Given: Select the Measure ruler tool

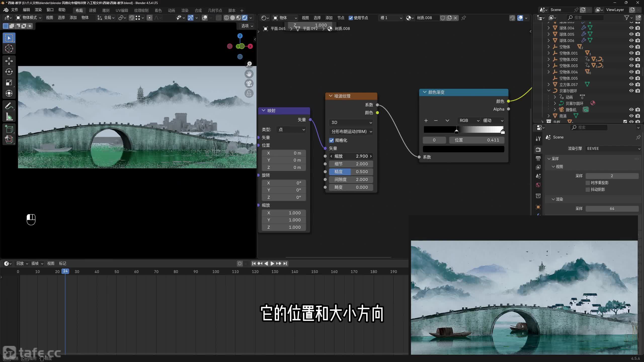Looking at the screenshot, I should click(x=9, y=117).
